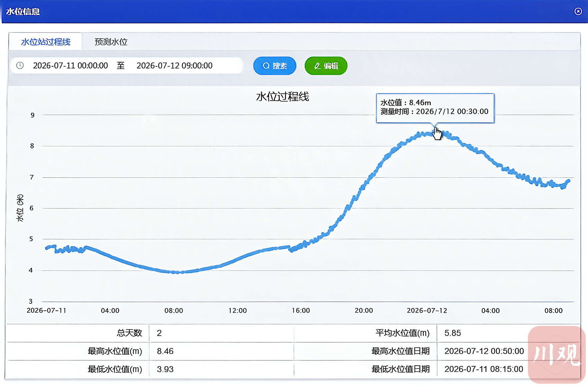Viewport: 588px width, 386px height.
Task: Click the 水位值 tooltip box
Action: 435,108
